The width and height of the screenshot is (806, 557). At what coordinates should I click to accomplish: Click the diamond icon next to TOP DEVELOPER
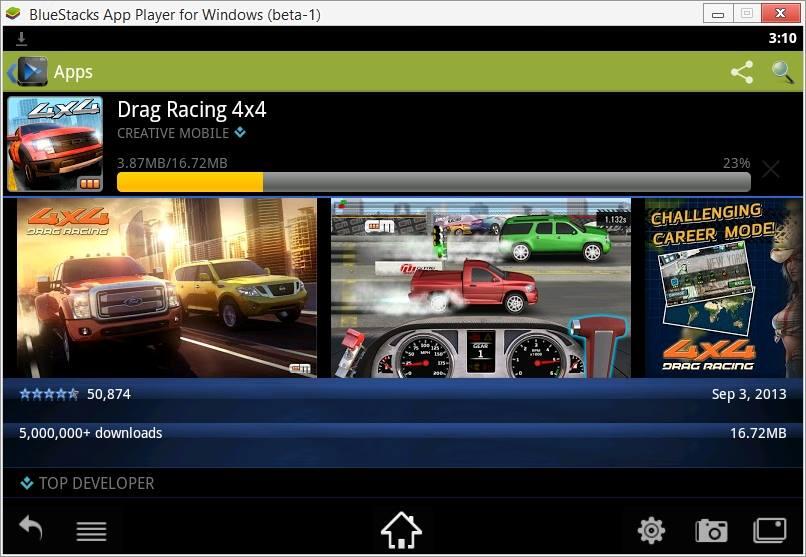27,483
